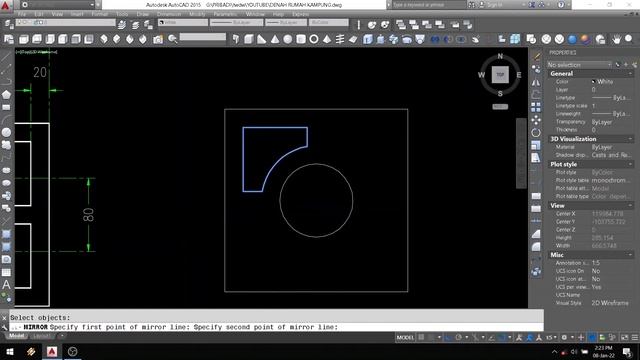Switch to the Model tab
This screenshot has width=640, height=360.
click(x=16, y=336)
